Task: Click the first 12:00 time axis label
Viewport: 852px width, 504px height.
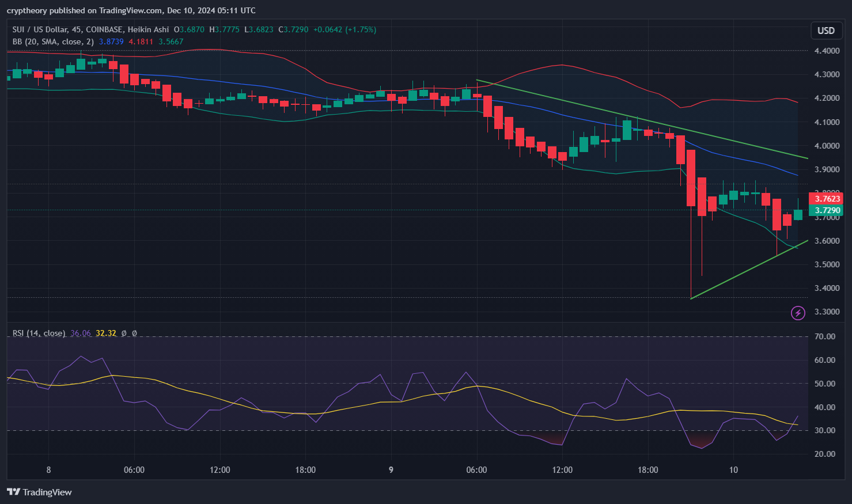Action: (220, 470)
